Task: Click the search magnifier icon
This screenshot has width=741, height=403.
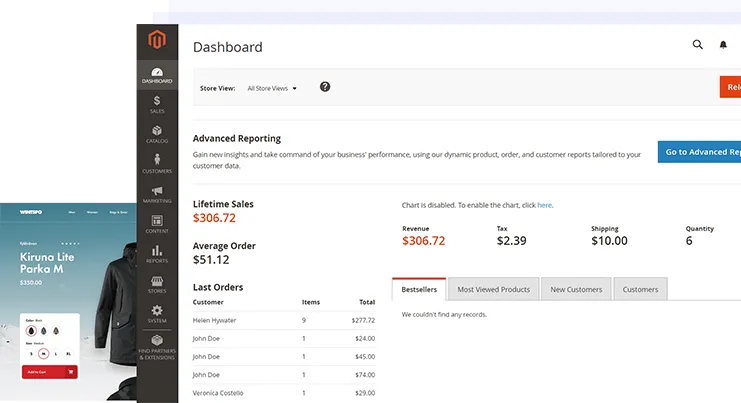Action: 698,45
